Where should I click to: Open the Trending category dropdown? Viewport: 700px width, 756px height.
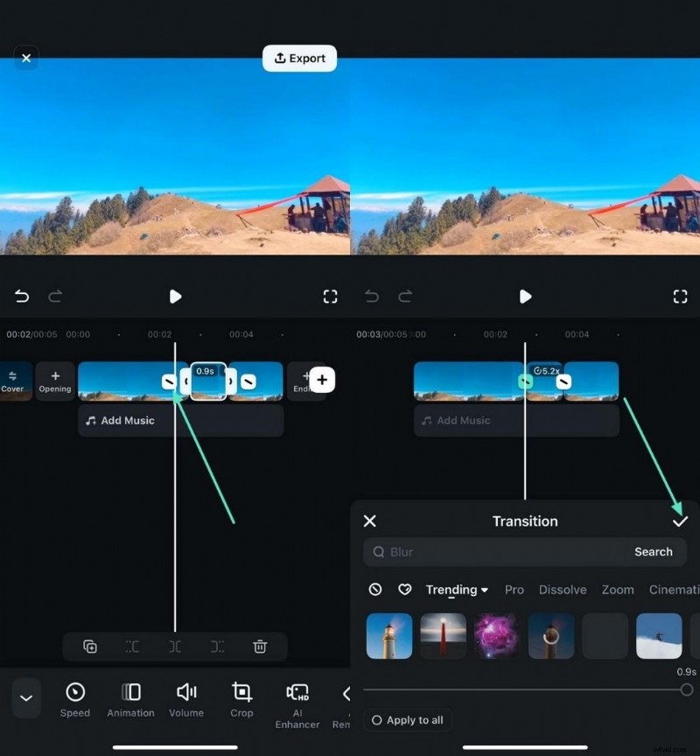(456, 590)
